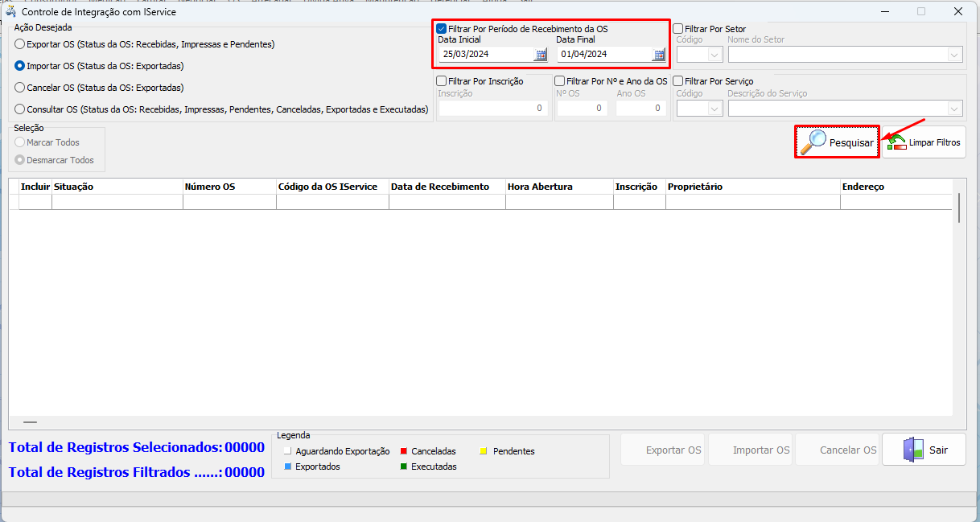This screenshot has height=522, width=980.
Task: Uncheck Filtrar Por Período de Recebimento
Action: pos(442,29)
